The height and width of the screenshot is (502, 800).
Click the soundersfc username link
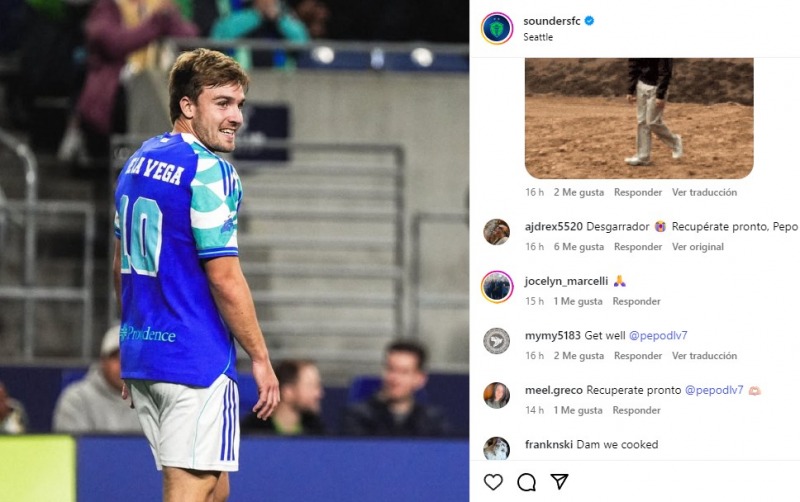pos(553,20)
